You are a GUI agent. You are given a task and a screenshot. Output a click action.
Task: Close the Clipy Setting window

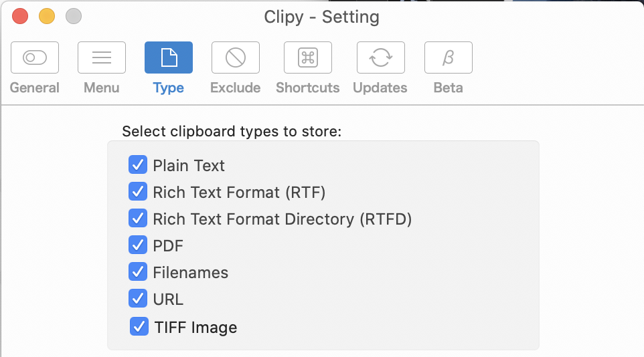click(20, 17)
